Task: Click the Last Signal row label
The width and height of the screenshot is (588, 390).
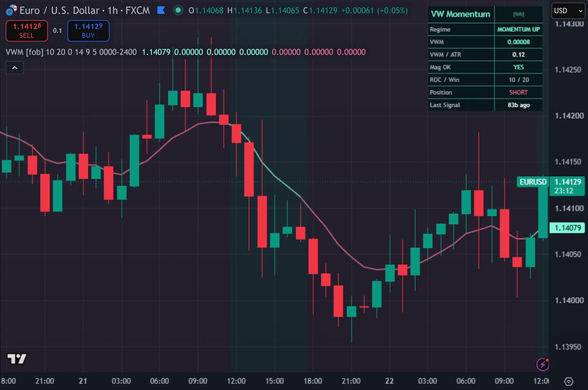Action: [x=445, y=105]
